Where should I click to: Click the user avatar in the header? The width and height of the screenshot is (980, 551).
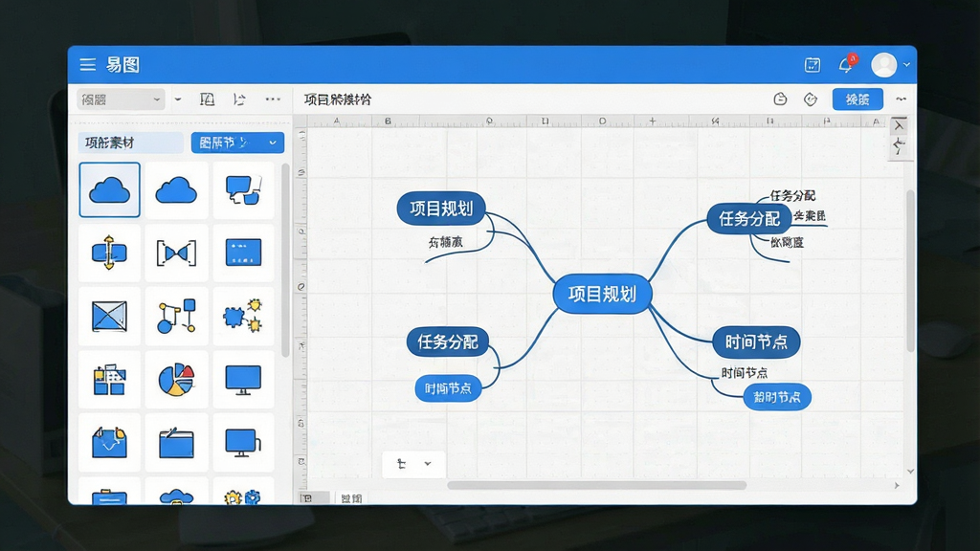[x=883, y=64]
